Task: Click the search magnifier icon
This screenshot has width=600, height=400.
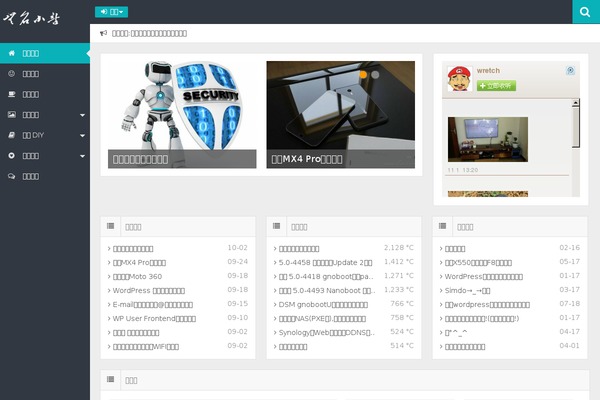Action: point(585,12)
